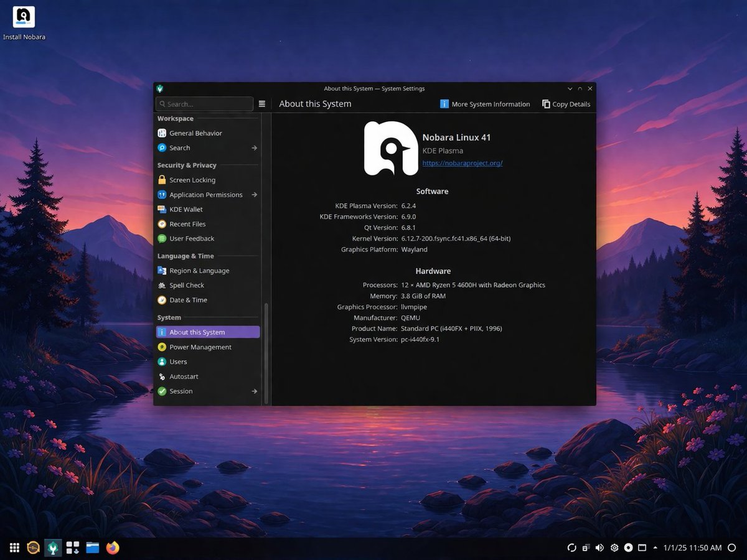Open the application launcher grid

click(14, 548)
